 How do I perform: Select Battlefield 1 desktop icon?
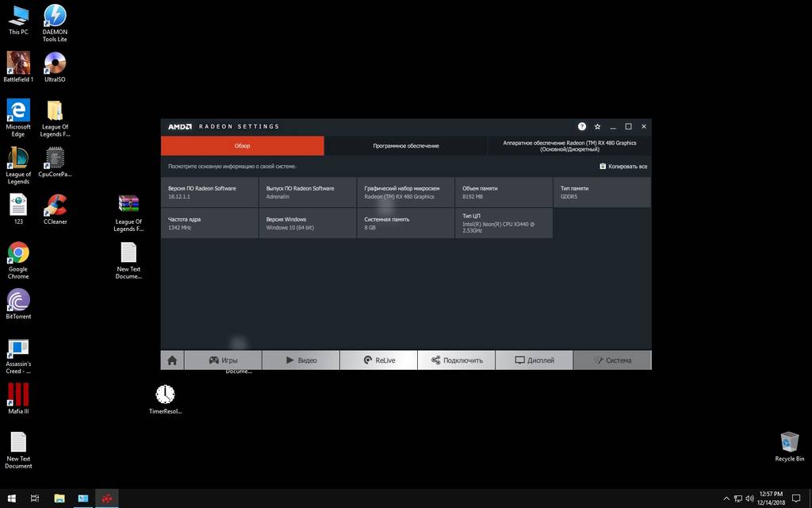click(18, 67)
